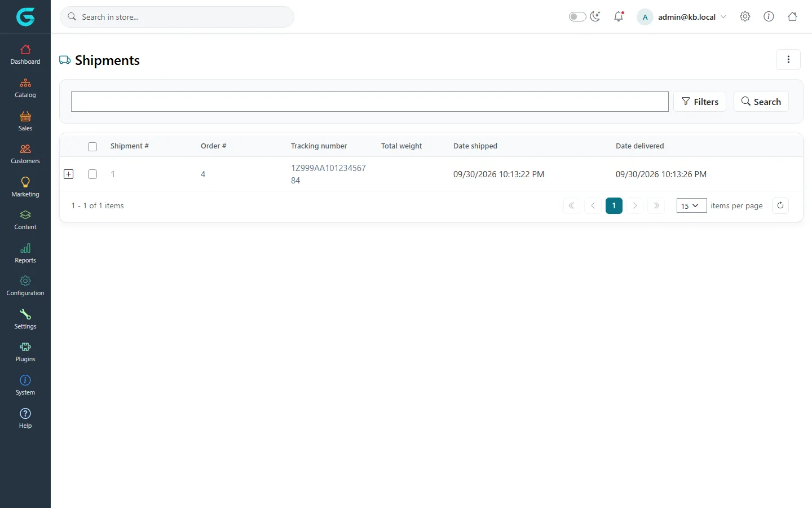812x508 pixels.
Task: Open tracking number 1Z999AA10123456784
Action: [328, 174]
